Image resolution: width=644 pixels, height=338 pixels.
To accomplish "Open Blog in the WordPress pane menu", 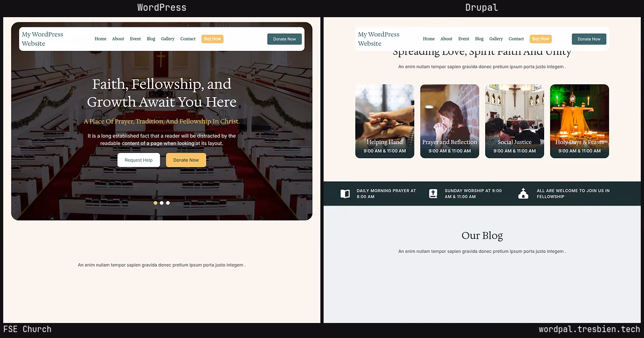I will [151, 39].
